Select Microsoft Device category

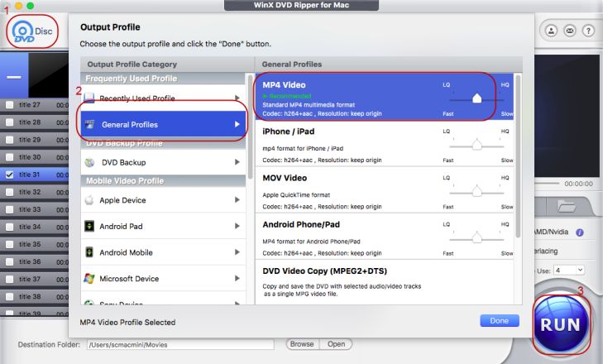(x=163, y=279)
